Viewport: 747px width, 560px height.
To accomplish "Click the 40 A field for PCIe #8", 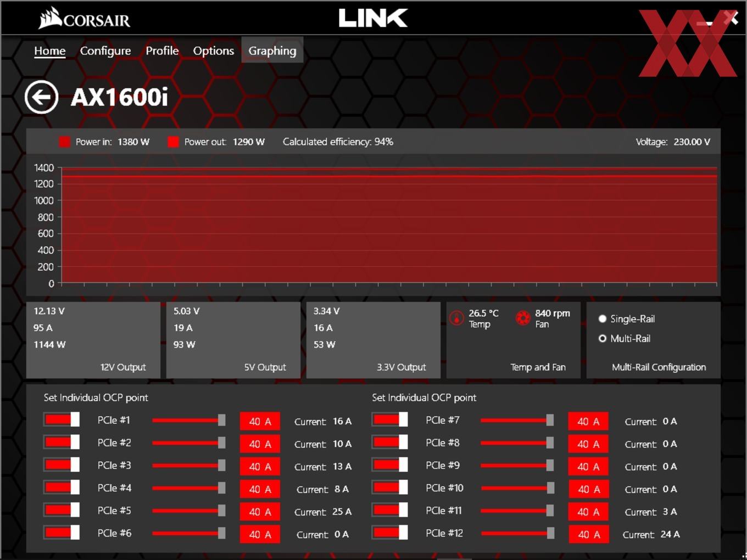I will [x=588, y=444].
